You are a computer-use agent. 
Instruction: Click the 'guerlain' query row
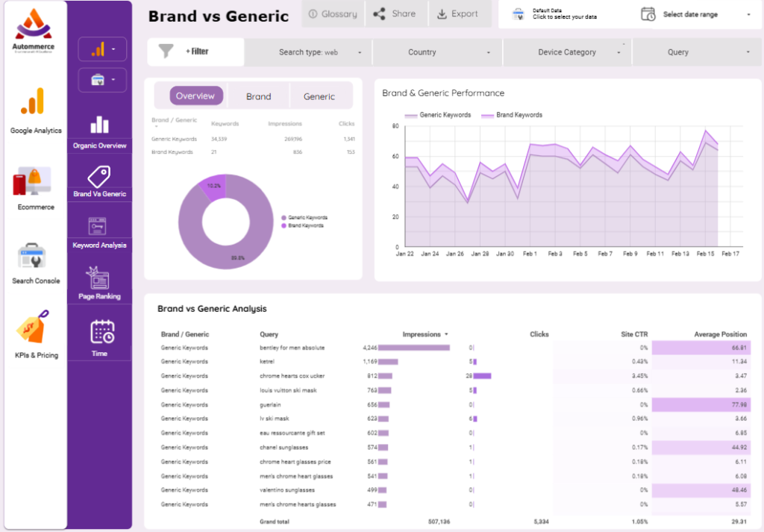coord(270,405)
